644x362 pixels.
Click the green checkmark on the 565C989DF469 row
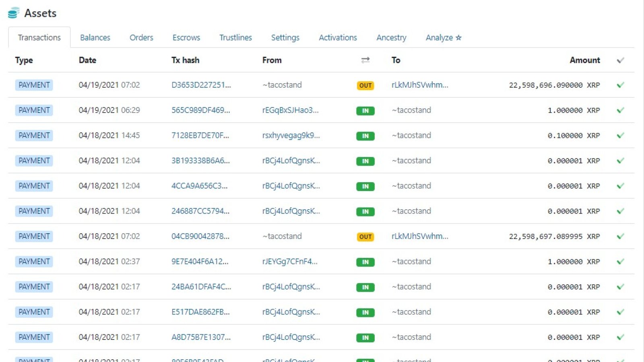click(x=620, y=110)
